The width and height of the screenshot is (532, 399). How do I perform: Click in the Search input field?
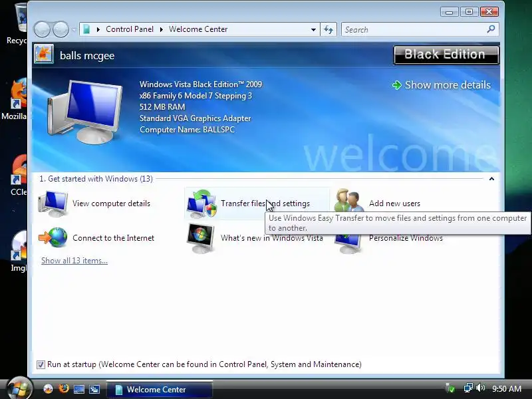click(414, 29)
